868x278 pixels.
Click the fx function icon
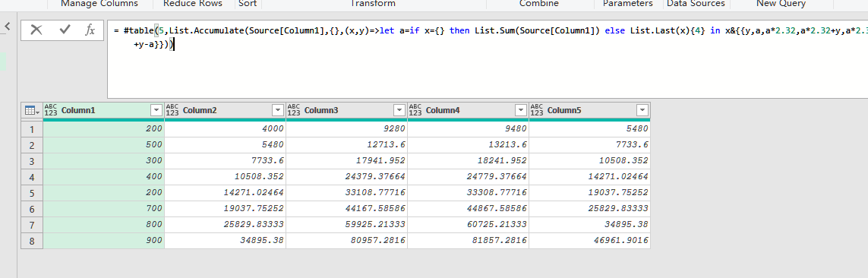[90, 30]
